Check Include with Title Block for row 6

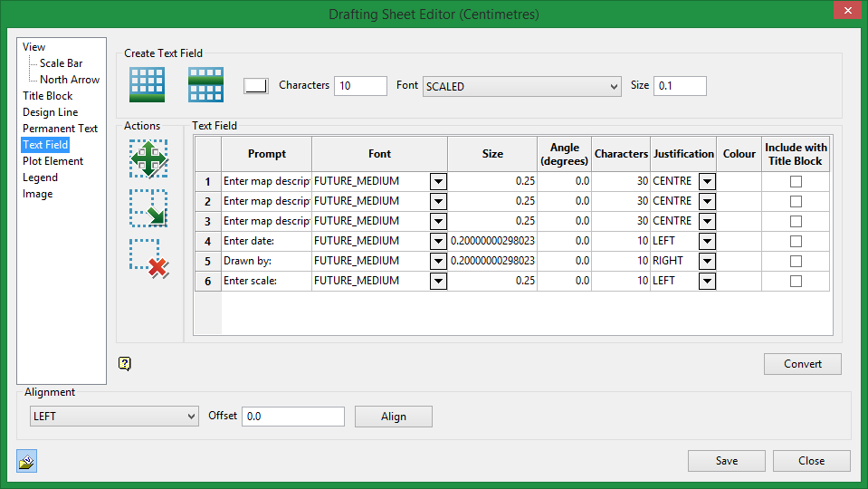coord(796,281)
